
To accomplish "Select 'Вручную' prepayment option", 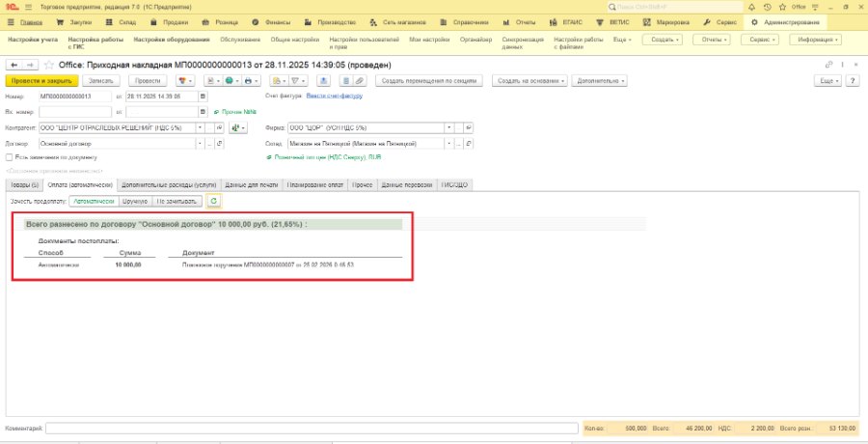I will click(x=137, y=201).
